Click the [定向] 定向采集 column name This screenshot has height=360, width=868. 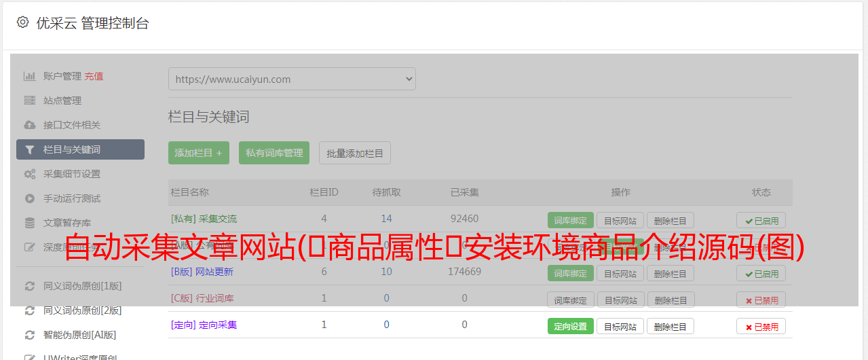coord(204,325)
